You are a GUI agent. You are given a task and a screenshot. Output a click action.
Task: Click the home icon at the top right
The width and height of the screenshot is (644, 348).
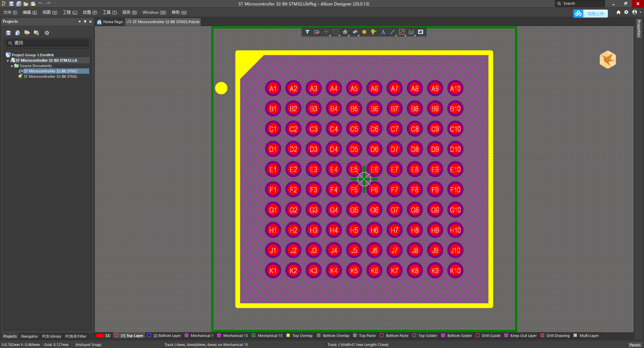click(x=619, y=12)
